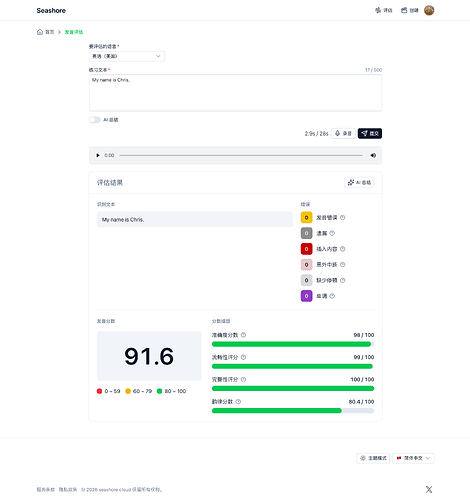
Task: Toggle the AI summary switch
Action: pos(95,120)
